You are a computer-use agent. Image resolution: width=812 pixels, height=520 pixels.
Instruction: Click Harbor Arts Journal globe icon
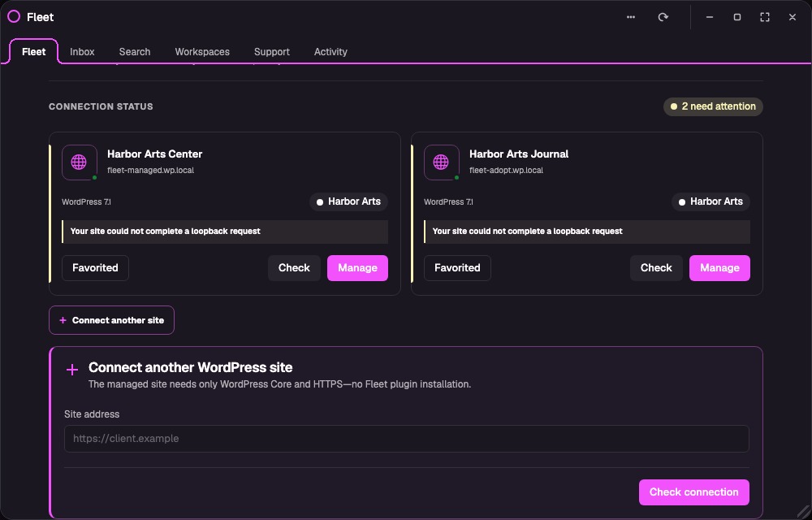(441, 162)
